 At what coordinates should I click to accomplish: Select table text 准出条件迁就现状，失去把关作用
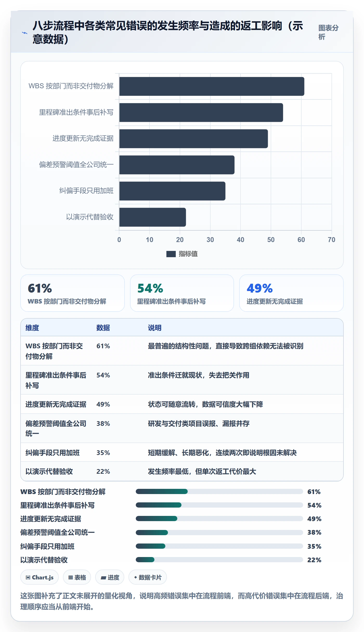click(x=199, y=375)
